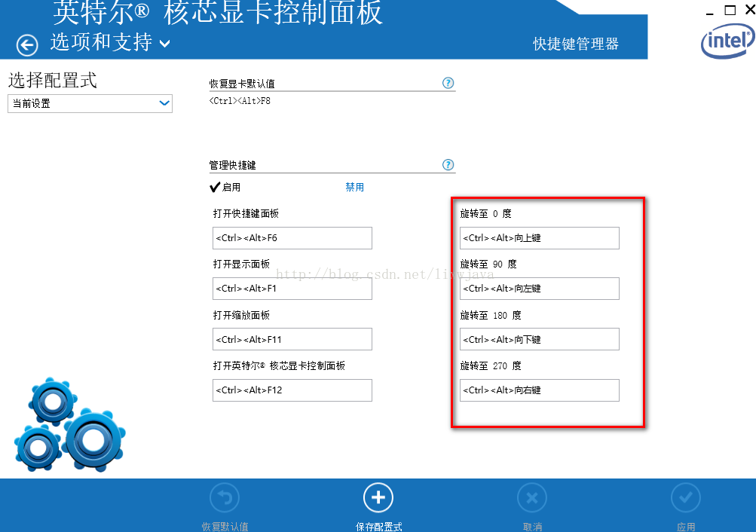Go back using the circled arrow icon
Image resolution: width=756 pixels, height=532 pixels.
point(27,45)
